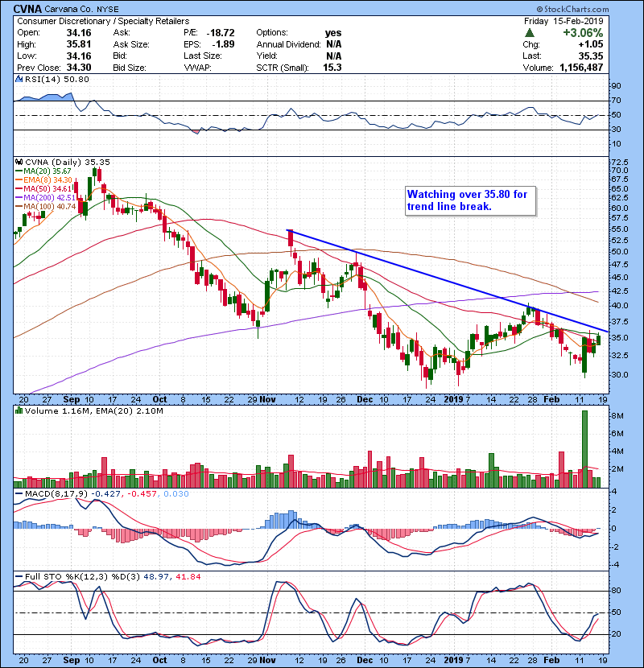The height and width of the screenshot is (668, 644).
Task: Click the 4M volume axis label
Action: coord(617,452)
